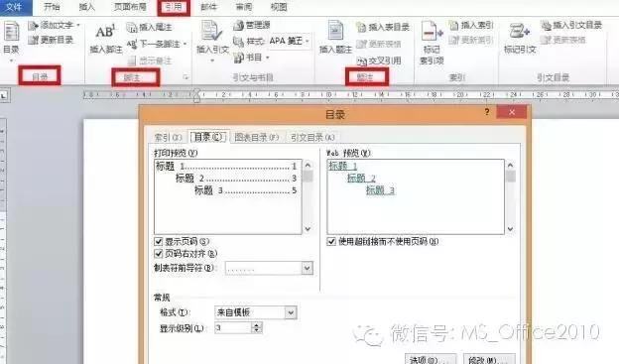Open the 格式 dropdown showing 来自模板
Viewport: 619px width, 364px height.
[x=291, y=312]
